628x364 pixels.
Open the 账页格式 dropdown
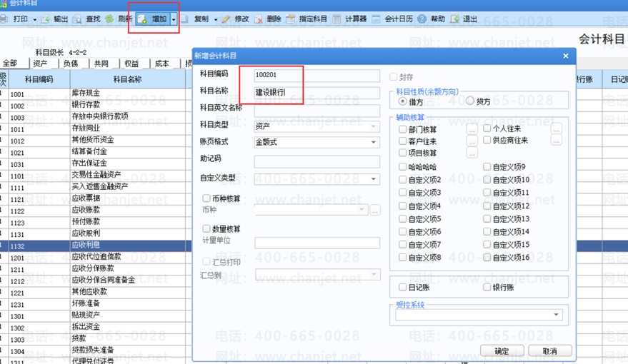tap(373, 142)
